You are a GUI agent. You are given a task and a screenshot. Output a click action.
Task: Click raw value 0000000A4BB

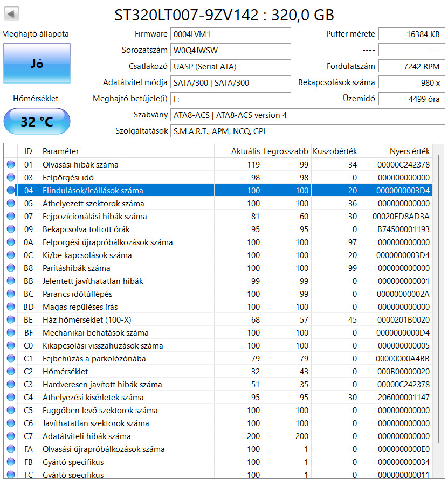pyautogui.click(x=402, y=358)
